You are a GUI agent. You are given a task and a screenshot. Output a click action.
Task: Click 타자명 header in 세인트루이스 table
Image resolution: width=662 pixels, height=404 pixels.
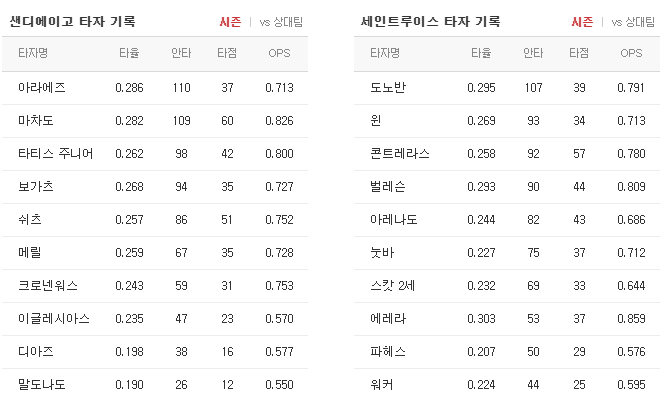(x=385, y=53)
